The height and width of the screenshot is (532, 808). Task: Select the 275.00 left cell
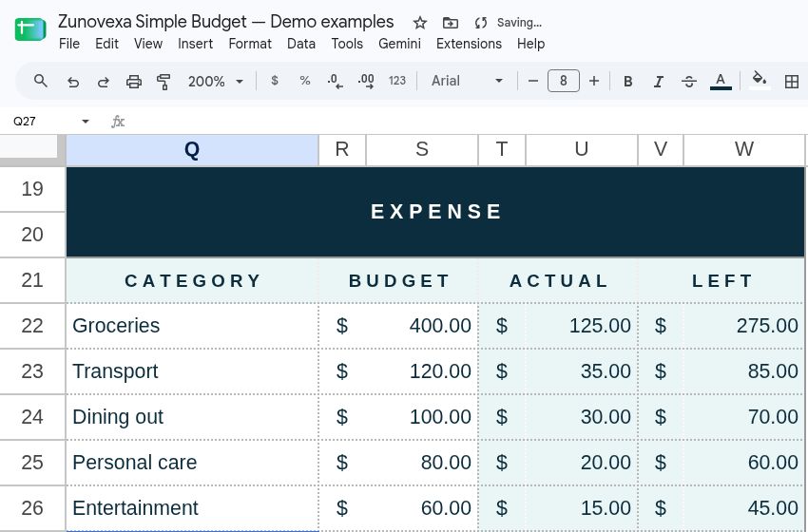(x=744, y=326)
